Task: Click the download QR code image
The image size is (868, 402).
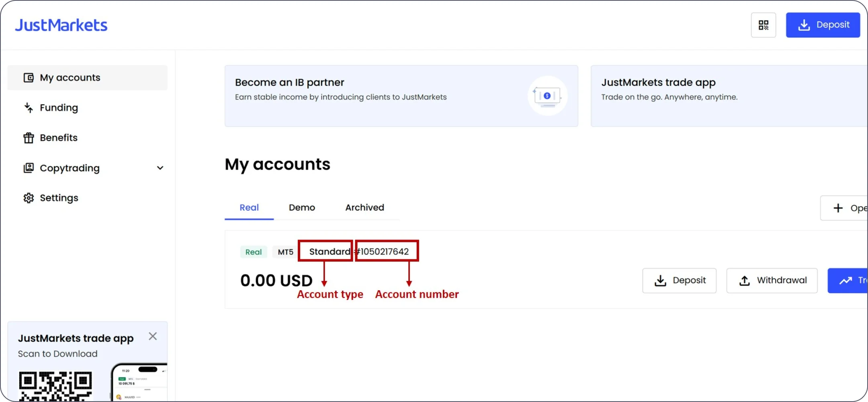Action: (x=55, y=386)
